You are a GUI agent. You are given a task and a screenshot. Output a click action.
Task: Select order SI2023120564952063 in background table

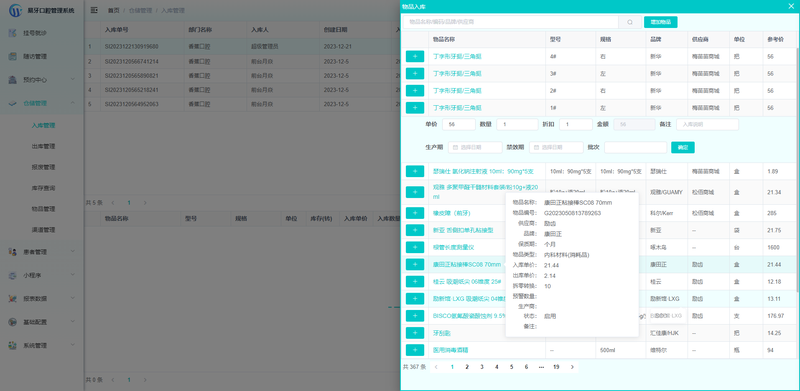[x=132, y=104]
